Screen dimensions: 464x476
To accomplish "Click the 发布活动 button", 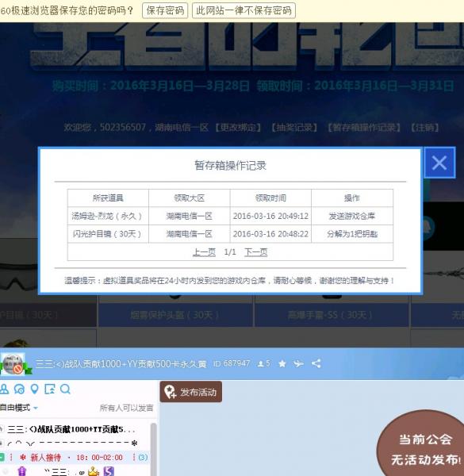I will point(191,392).
